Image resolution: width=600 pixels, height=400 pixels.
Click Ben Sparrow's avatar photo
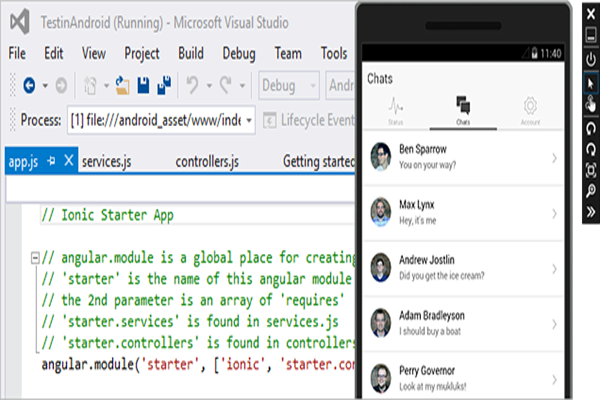(x=381, y=157)
